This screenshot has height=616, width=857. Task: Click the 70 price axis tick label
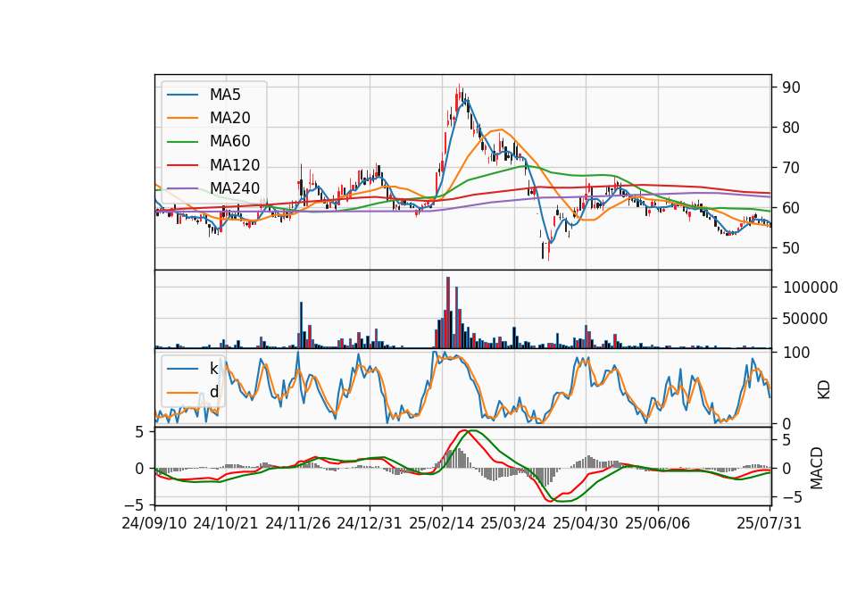tap(791, 168)
